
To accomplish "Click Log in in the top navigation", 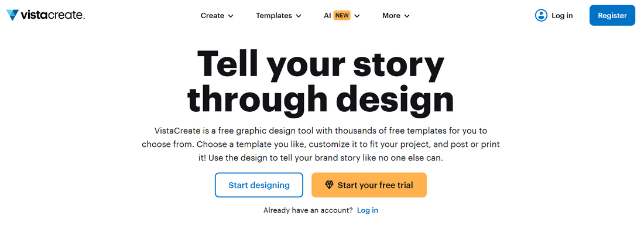I will [x=562, y=16].
